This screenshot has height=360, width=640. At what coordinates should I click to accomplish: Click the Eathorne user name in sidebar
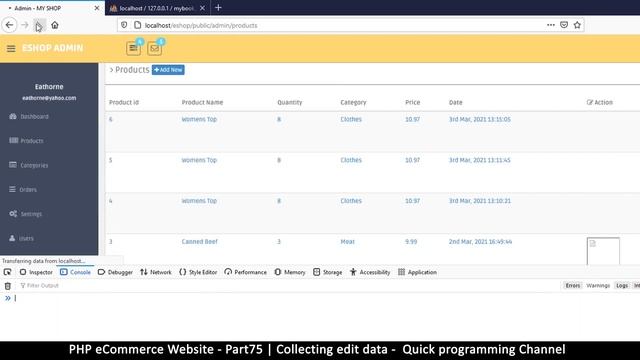[x=49, y=87]
